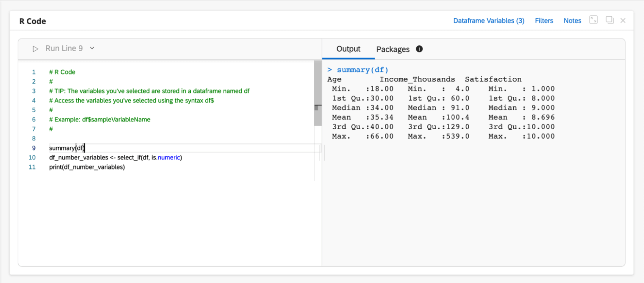Click the Run Line 9 label
Image resolution: width=644 pixels, height=283 pixels.
coord(64,49)
